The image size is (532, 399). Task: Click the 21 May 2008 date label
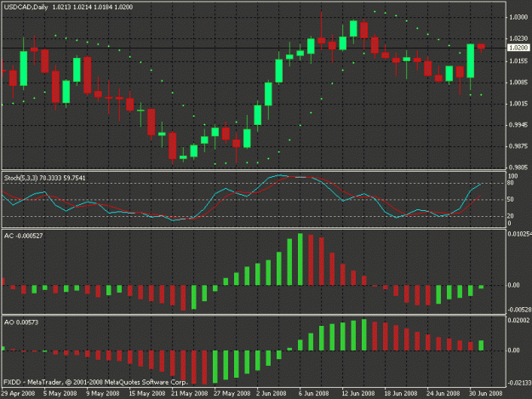[189, 394]
